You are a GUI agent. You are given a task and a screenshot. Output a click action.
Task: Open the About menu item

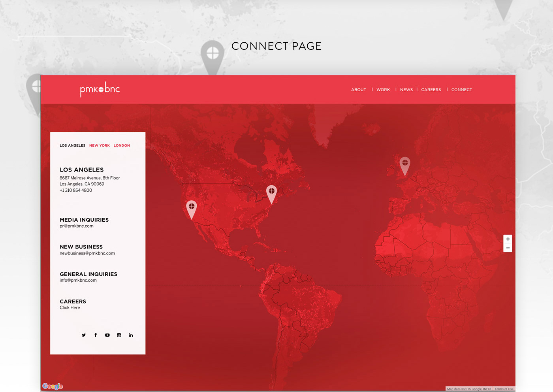359,90
